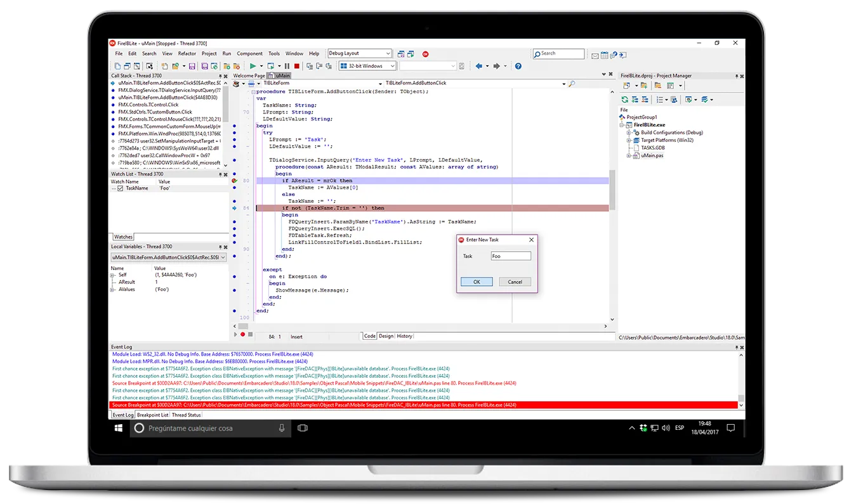Image resolution: width=856 pixels, height=504 pixels.
Task: Expand the uMain.pas node in Project Manager
Action: coord(629,156)
